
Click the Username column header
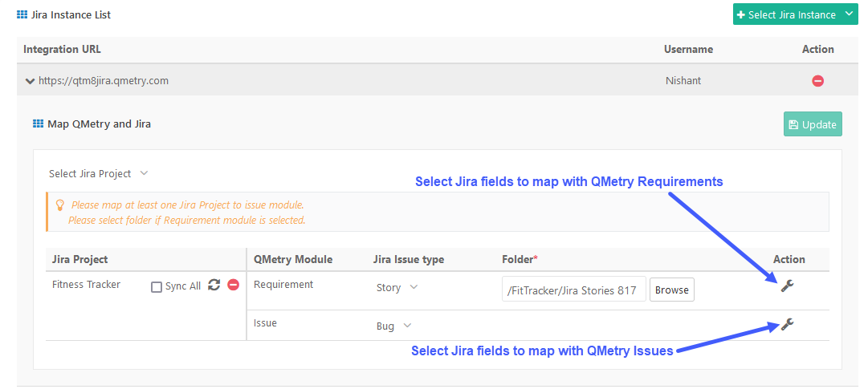[688, 50]
